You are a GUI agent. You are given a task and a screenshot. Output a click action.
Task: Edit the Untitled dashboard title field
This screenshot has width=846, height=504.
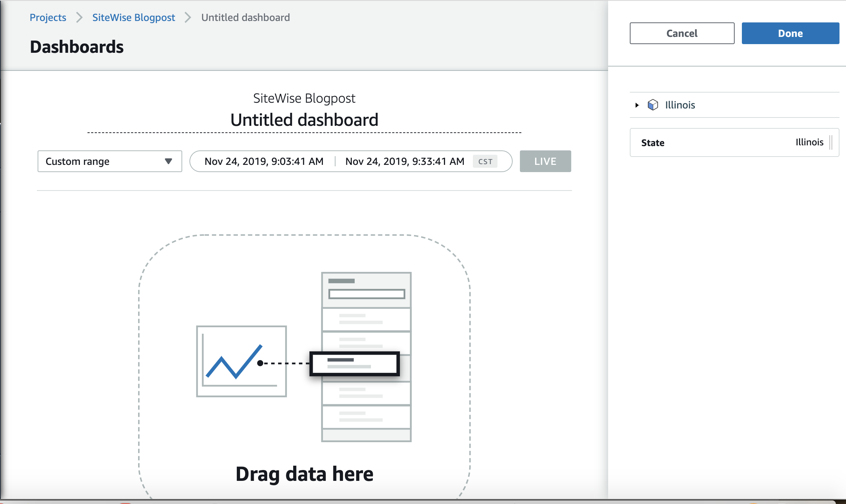coord(304,120)
